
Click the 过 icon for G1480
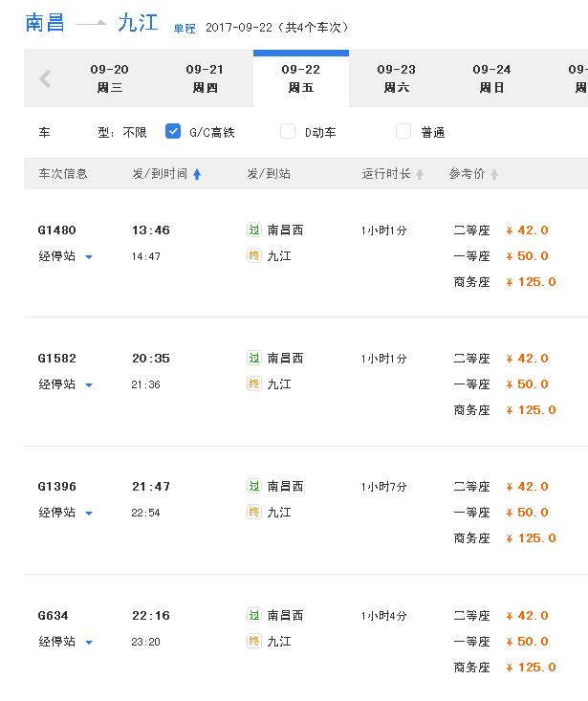tap(254, 230)
